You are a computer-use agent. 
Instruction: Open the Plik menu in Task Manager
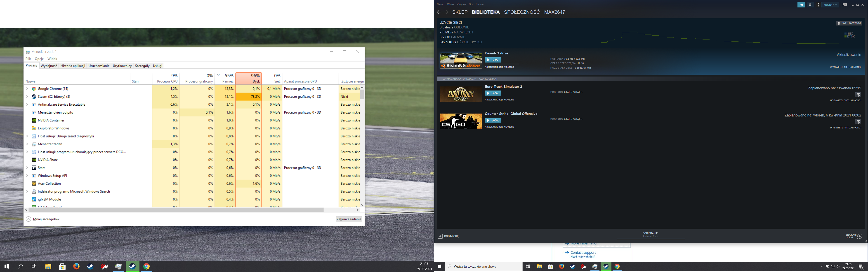pyautogui.click(x=28, y=59)
